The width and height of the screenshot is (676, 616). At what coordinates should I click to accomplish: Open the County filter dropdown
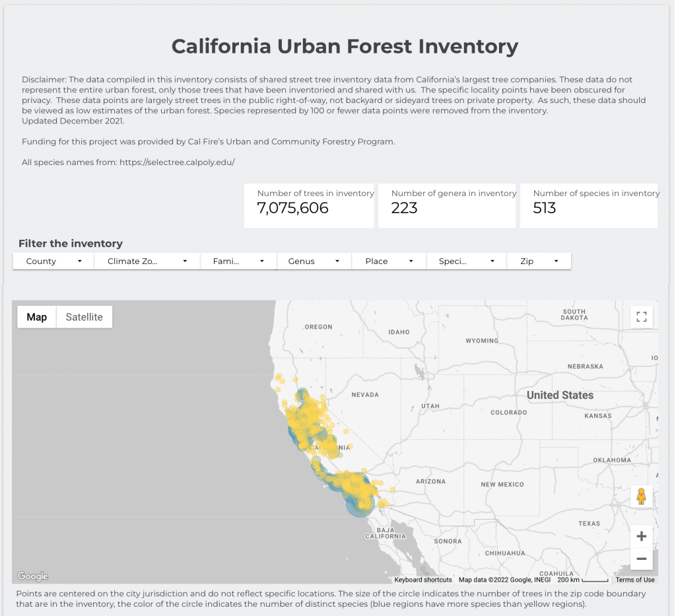pos(54,261)
